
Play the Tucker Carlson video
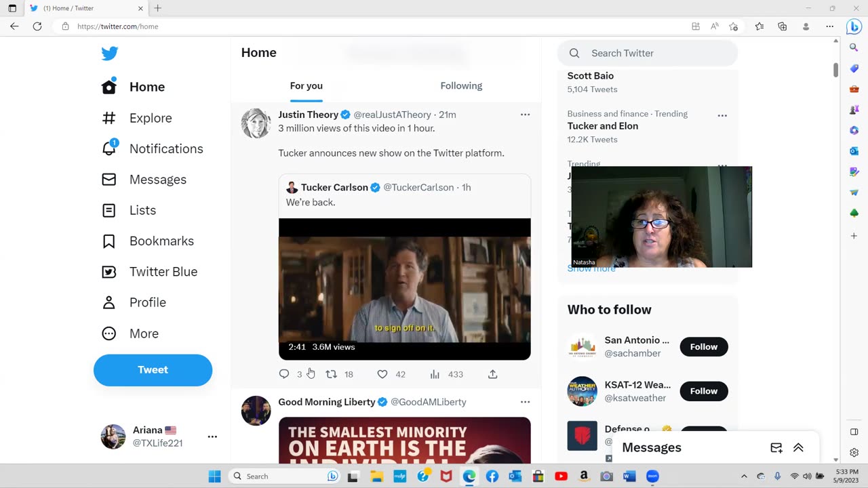point(405,289)
